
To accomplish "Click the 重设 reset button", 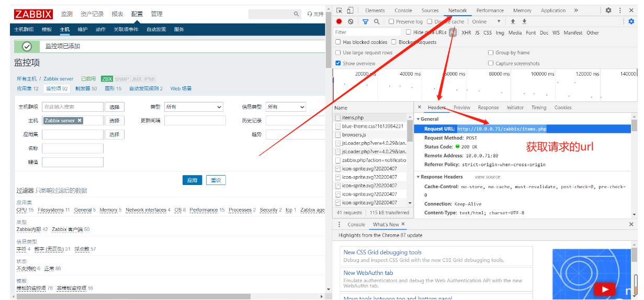I will click(x=216, y=180).
